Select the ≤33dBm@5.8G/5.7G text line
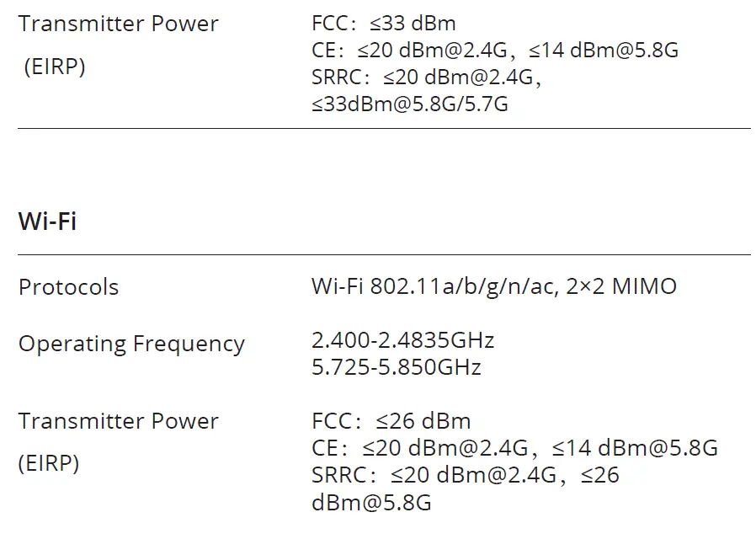The width and height of the screenshot is (756, 539). tap(409, 104)
